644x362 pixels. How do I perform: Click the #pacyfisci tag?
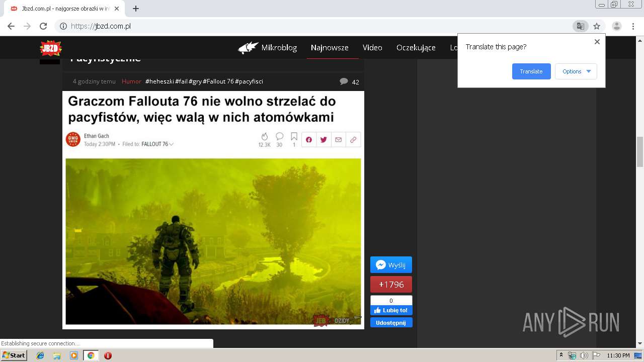coord(249,81)
